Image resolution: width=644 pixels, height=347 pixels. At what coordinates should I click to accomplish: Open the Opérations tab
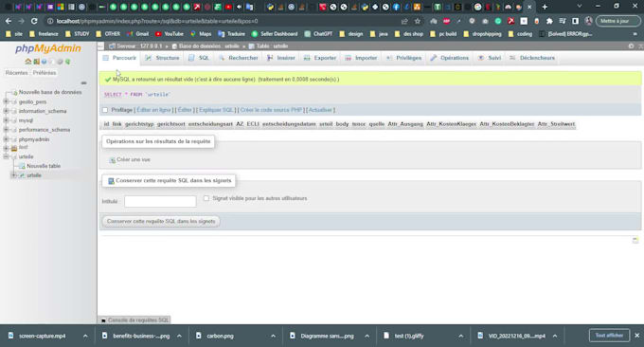(x=450, y=58)
